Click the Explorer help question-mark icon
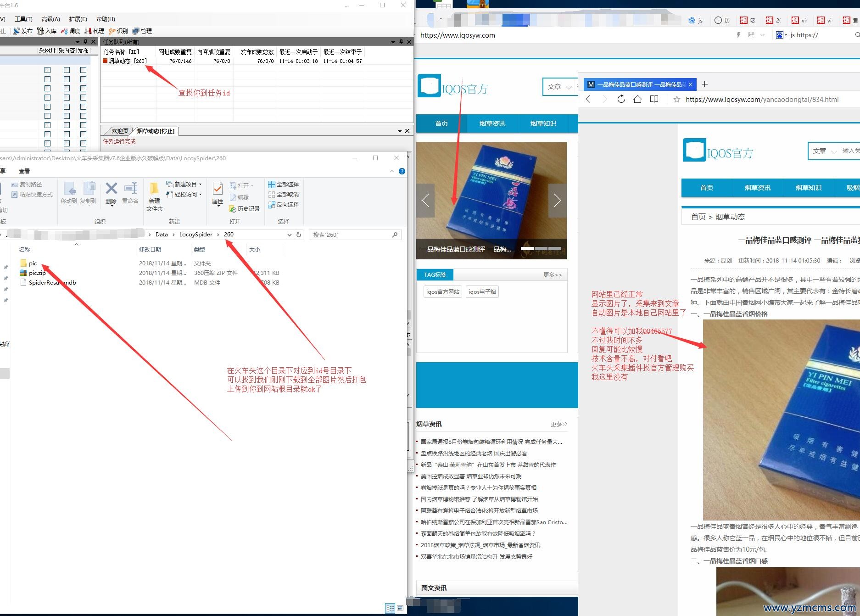The width and height of the screenshot is (860, 616). pos(402,171)
